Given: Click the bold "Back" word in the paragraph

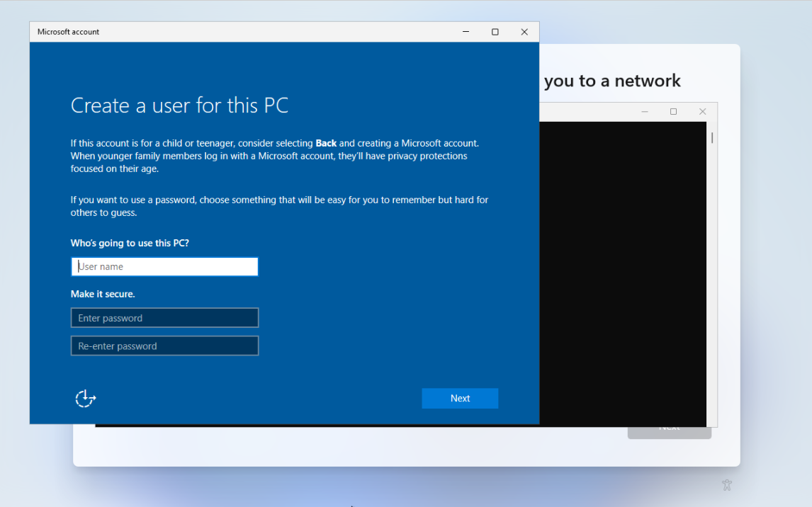Looking at the screenshot, I should pos(326,143).
